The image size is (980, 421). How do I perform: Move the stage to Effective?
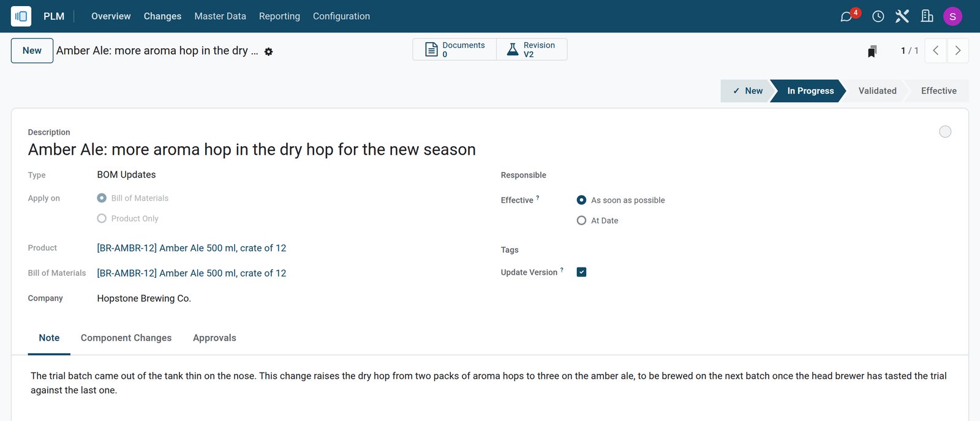[938, 91]
